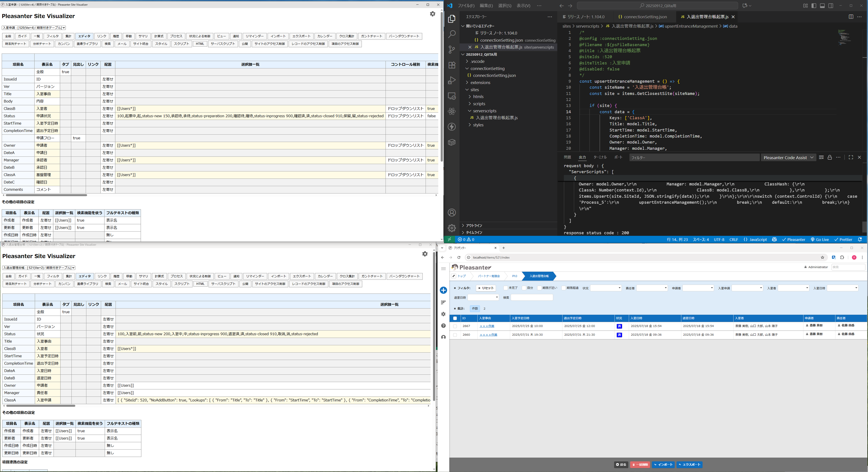Click the Accounts icon in VS Code sidebar
The image size is (868, 472).
(x=451, y=213)
